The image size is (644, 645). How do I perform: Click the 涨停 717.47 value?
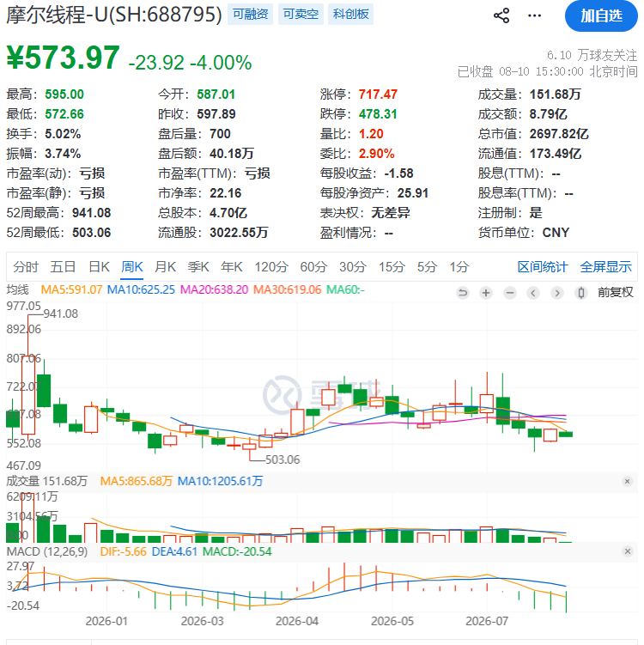[378, 94]
